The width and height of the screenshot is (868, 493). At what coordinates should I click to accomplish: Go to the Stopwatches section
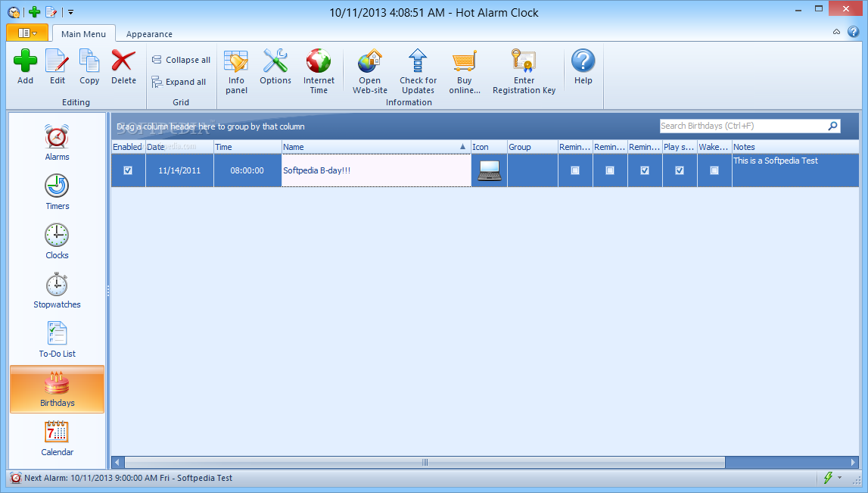57,290
